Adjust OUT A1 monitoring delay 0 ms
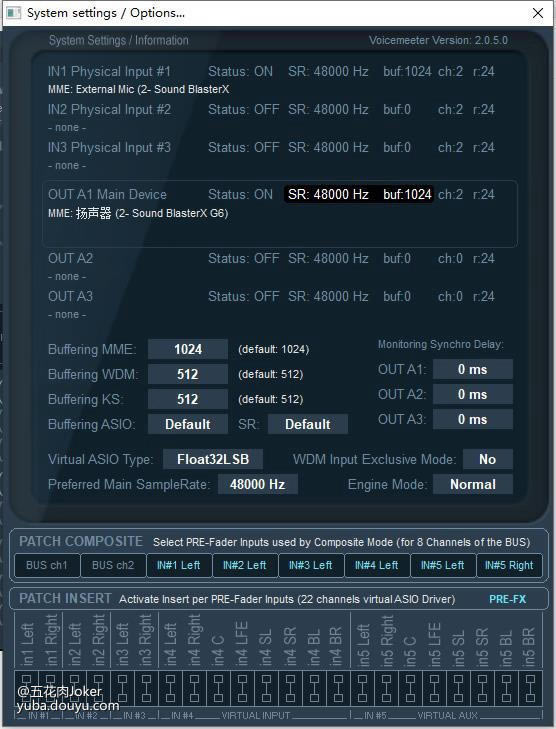Viewport: 556px width, 729px height. click(x=473, y=369)
